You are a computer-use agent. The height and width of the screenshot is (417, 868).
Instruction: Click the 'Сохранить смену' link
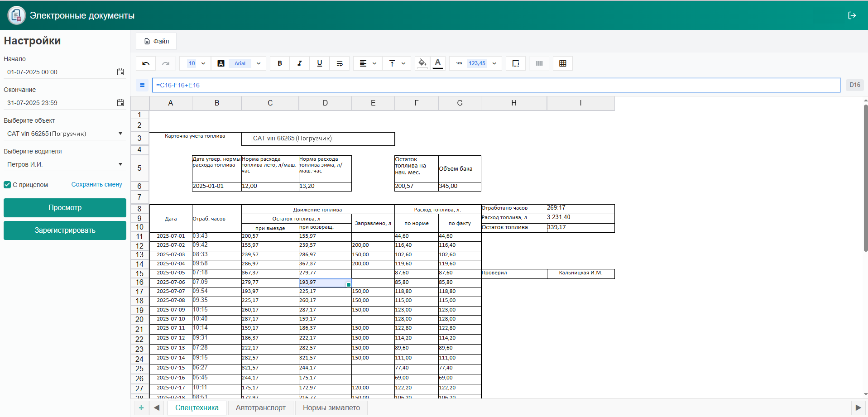pyautogui.click(x=96, y=184)
